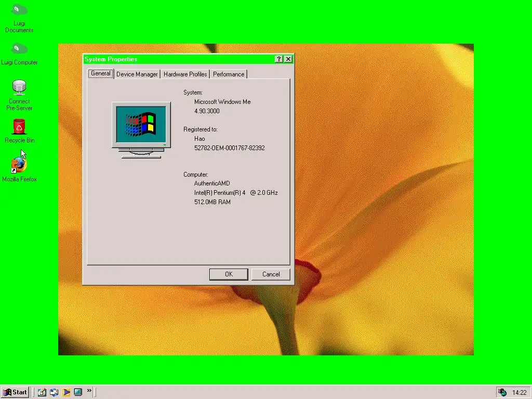Click the version number 4.90.3000
Viewport: 532px width, 399px height.
click(207, 111)
